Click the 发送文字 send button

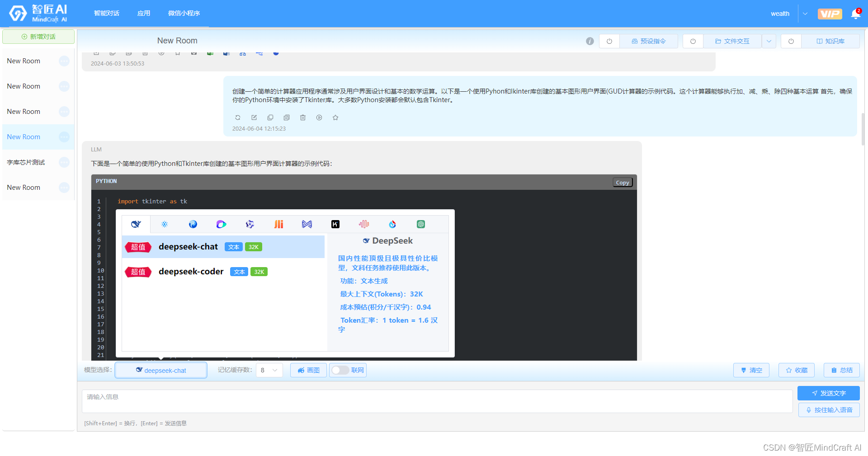tap(829, 393)
